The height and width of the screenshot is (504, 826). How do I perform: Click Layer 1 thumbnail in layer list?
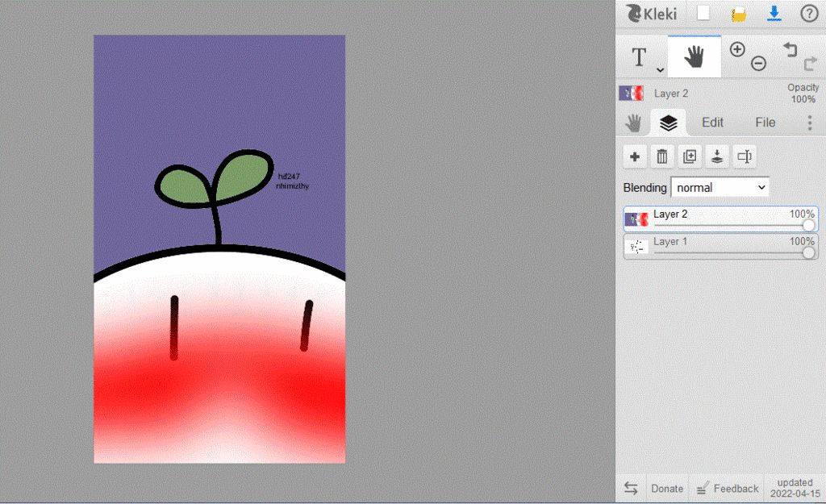pos(636,247)
